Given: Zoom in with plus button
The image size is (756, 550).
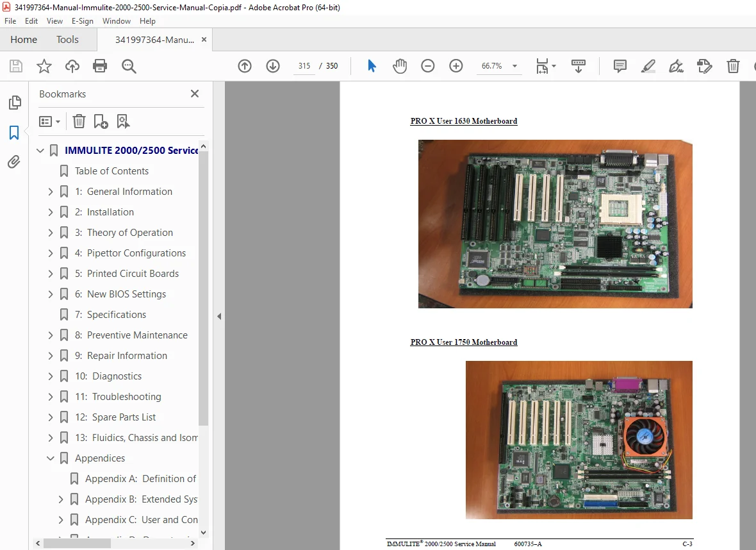Looking at the screenshot, I should (x=456, y=66).
